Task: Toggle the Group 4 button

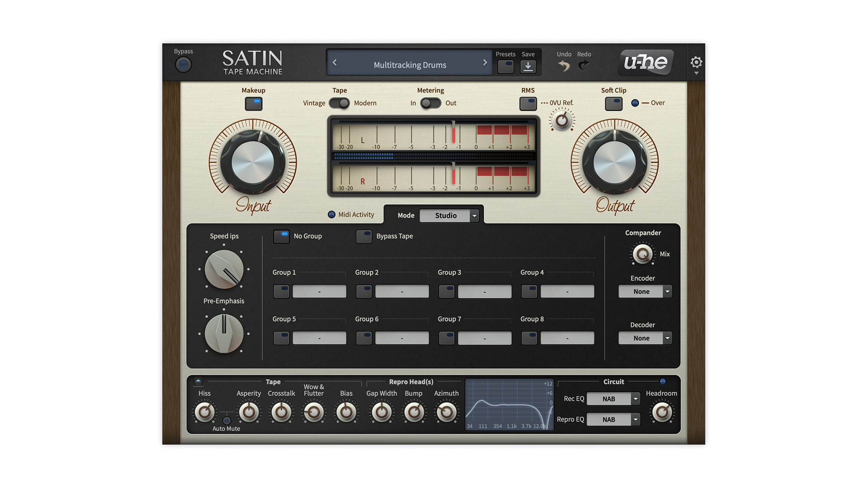Action: pos(529,291)
